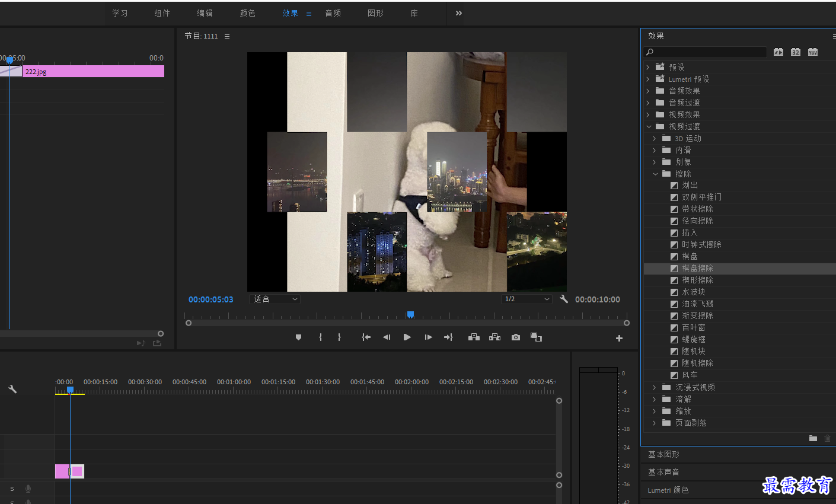This screenshot has width=836, height=504.
Task: Play the program monitor preview
Action: [407, 337]
